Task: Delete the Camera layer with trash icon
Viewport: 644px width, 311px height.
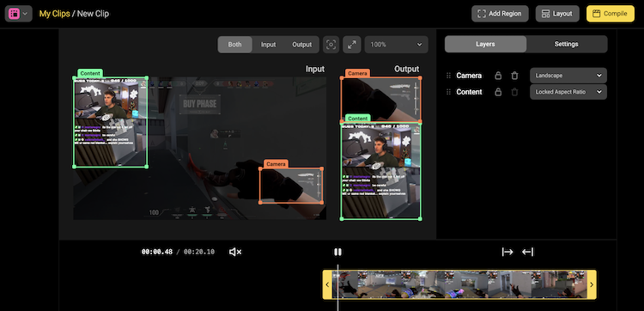Action: coord(514,76)
